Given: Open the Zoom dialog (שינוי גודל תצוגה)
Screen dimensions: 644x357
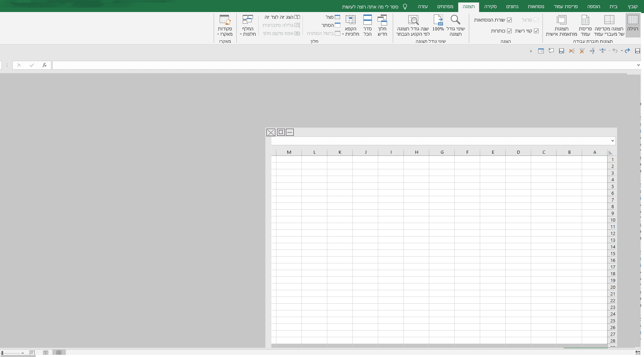Looking at the screenshot, I should 455,25.
